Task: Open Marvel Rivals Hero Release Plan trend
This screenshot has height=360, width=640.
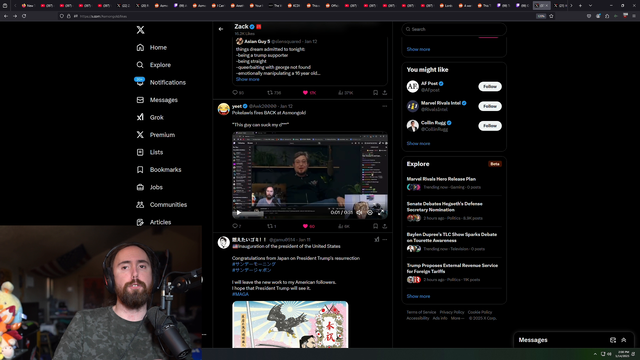Action: pyautogui.click(x=441, y=179)
